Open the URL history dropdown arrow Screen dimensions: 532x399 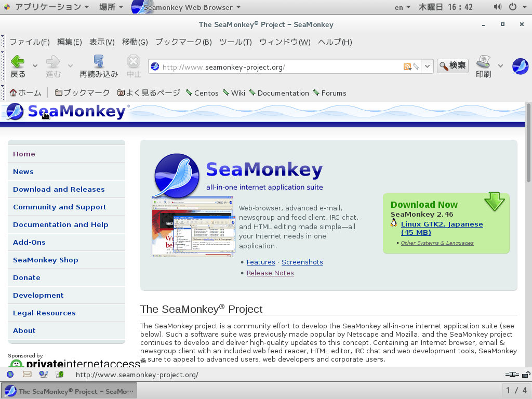[x=427, y=66]
